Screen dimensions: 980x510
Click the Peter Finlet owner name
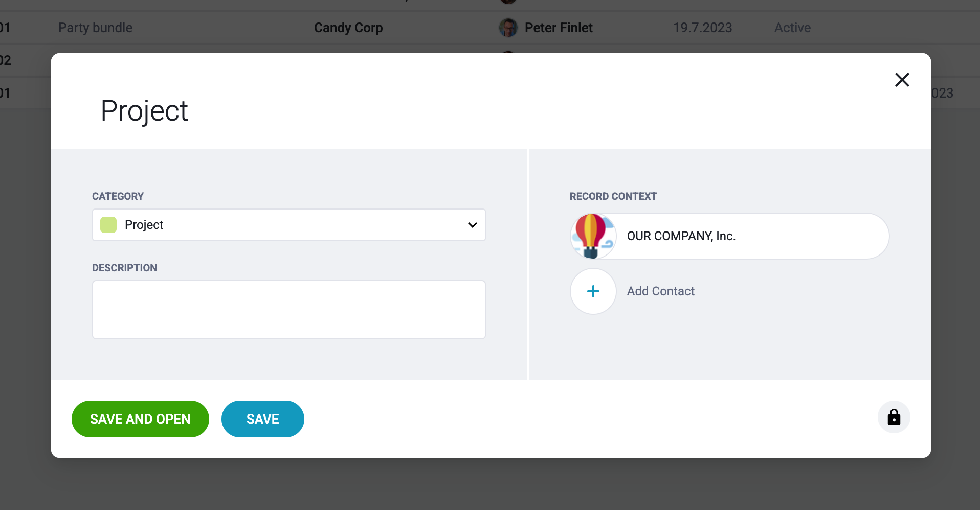[x=559, y=28]
